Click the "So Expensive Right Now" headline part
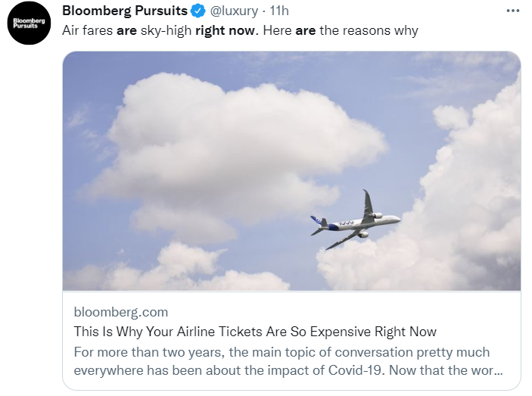The image size is (532, 396). pos(363,332)
